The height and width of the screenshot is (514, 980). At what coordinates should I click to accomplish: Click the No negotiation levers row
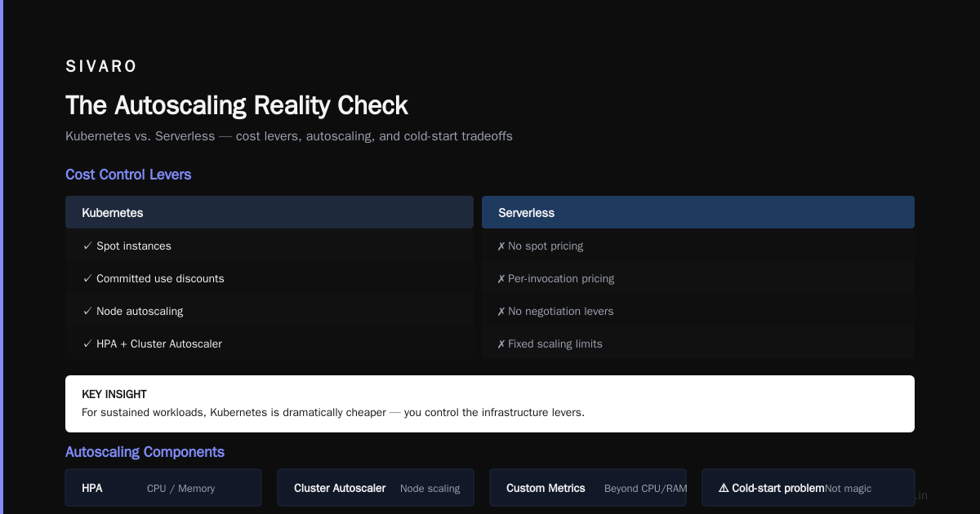coord(698,311)
